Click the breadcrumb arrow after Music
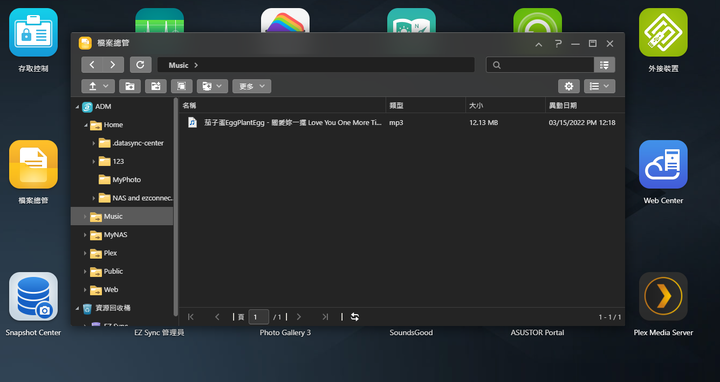The height and width of the screenshot is (382, 720). point(196,65)
